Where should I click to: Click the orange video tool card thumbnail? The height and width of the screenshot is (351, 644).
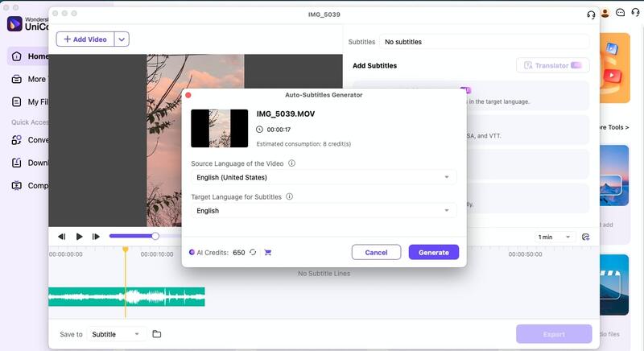(x=614, y=68)
